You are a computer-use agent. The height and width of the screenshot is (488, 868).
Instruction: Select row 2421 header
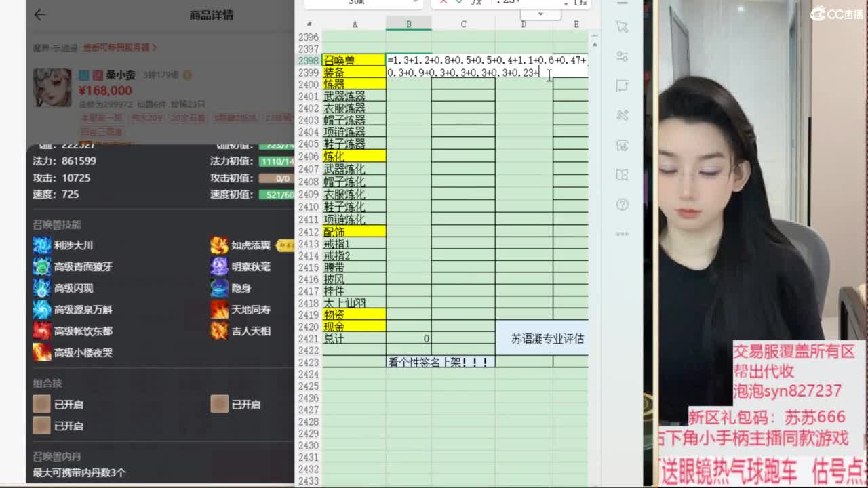[x=309, y=339]
